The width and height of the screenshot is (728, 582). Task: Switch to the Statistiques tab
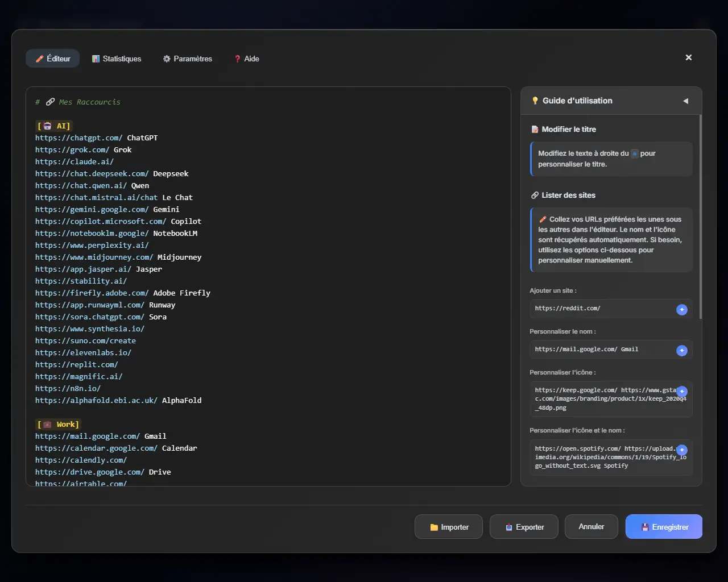[x=117, y=59]
